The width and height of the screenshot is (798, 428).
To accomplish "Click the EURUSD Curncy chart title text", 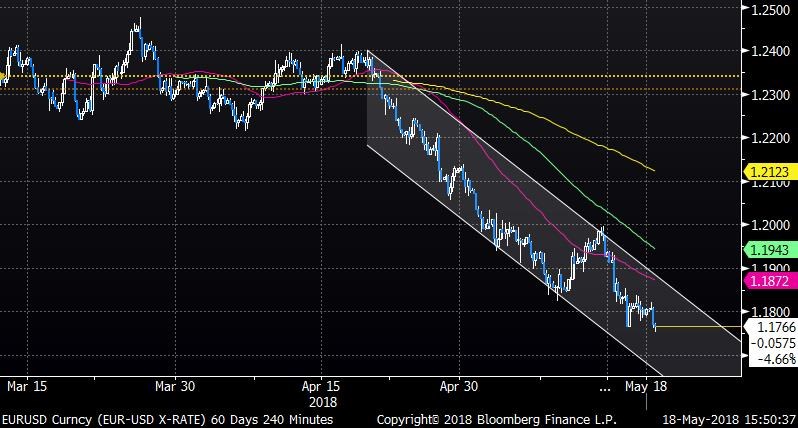I will [x=167, y=420].
